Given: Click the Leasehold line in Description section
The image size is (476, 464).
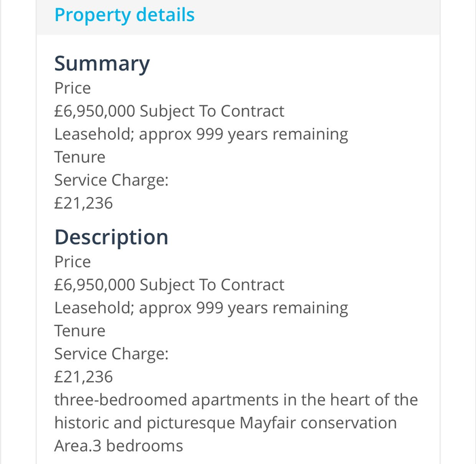Looking at the screenshot, I should coord(201,308).
